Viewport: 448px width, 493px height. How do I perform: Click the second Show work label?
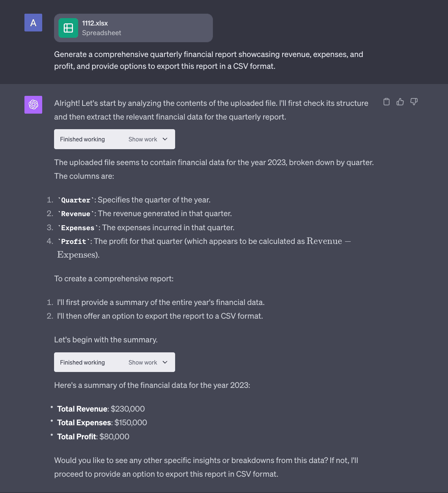pos(143,362)
